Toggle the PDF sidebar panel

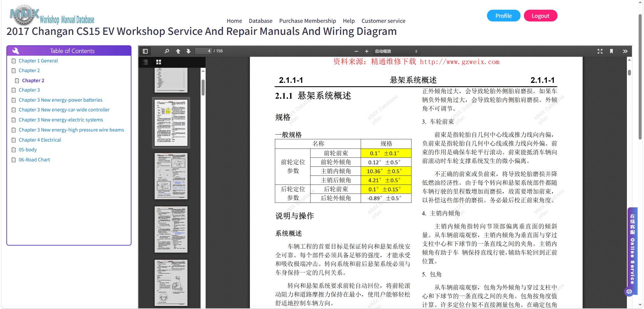[145, 51]
